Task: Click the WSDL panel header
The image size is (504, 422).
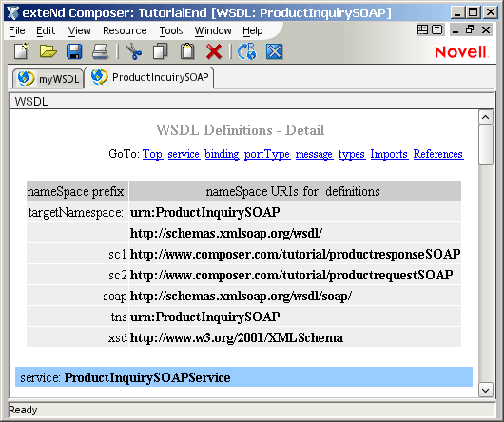Action: [251, 102]
